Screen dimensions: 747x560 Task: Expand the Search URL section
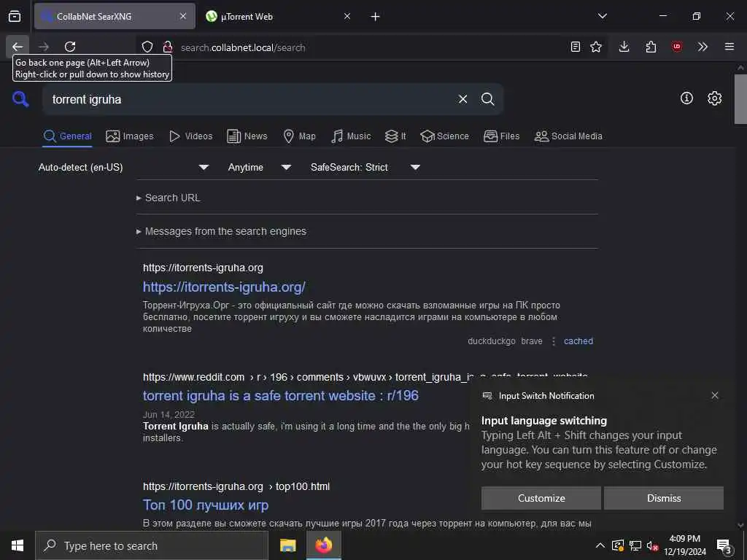pyautogui.click(x=169, y=198)
